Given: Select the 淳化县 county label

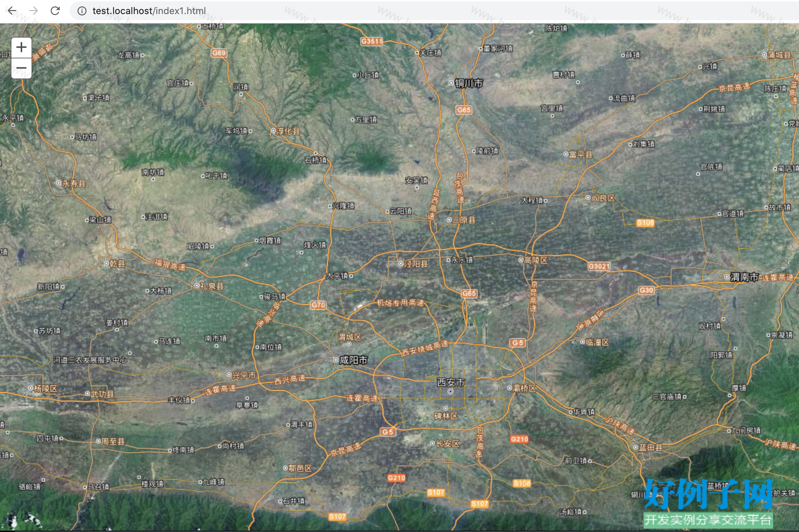Looking at the screenshot, I should pos(288,131).
